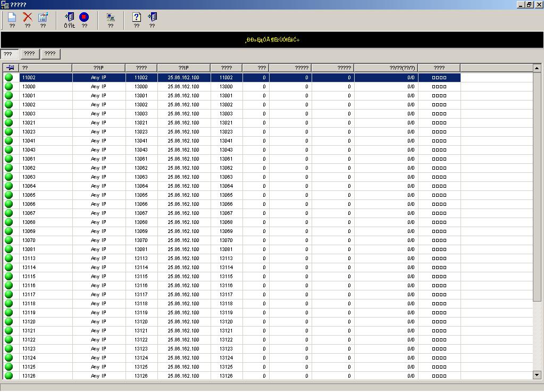The height and width of the screenshot is (392, 544).
Task: Click the 0/0 value in row 13115
Action: [411, 276]
